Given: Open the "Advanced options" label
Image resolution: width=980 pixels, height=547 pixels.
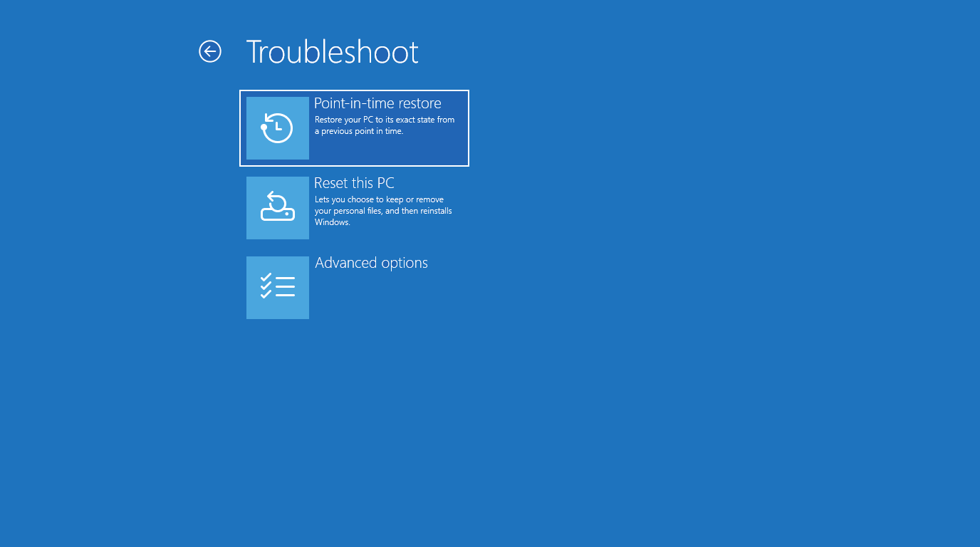Looking at the screenshot, I should tap(371, 263).
